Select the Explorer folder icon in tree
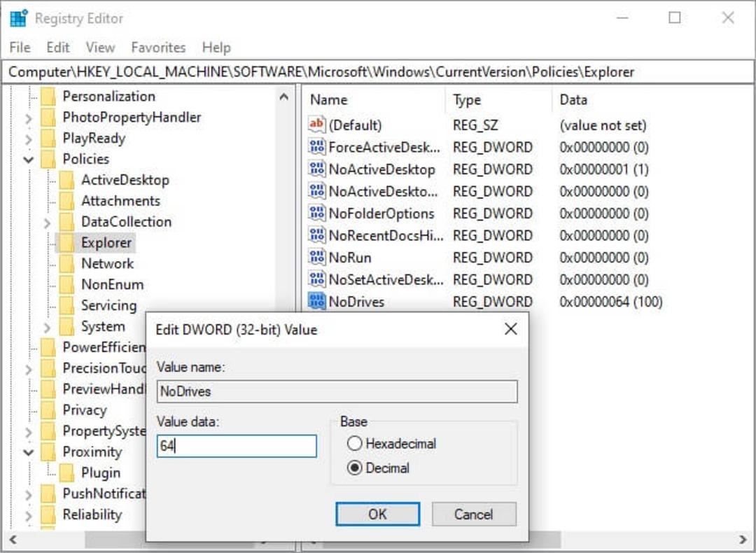 [x=66, y=242]
